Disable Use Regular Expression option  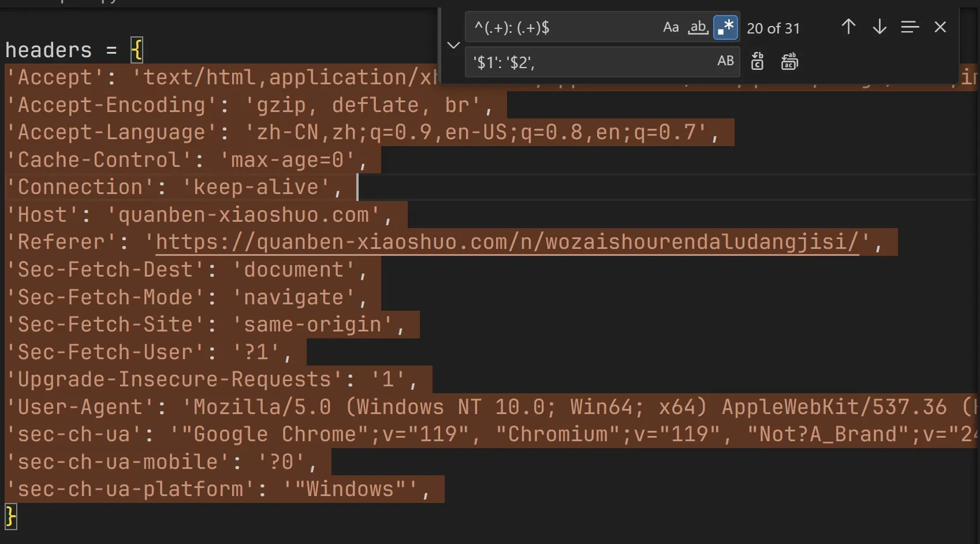[x=726, y=27]
